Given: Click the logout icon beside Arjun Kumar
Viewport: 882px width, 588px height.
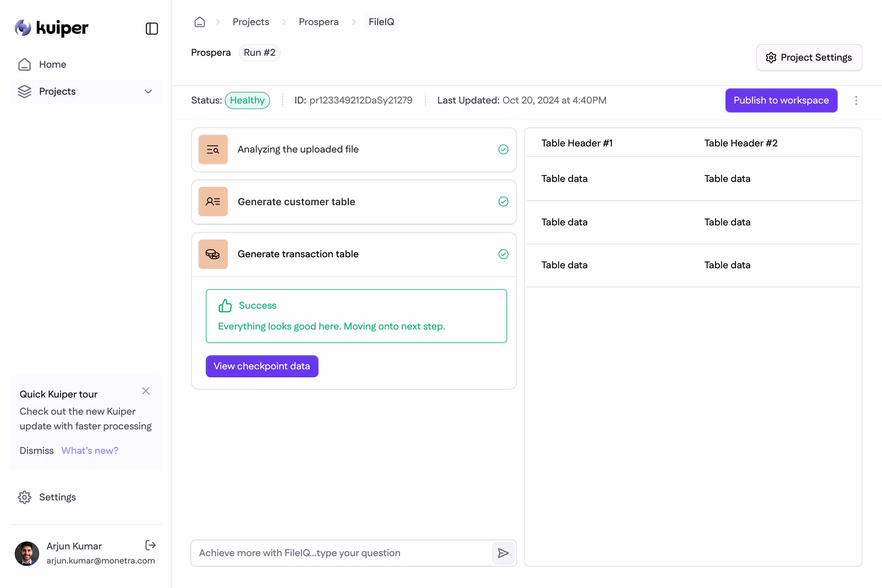Looking at the screenshot, I should click(150, 545).
